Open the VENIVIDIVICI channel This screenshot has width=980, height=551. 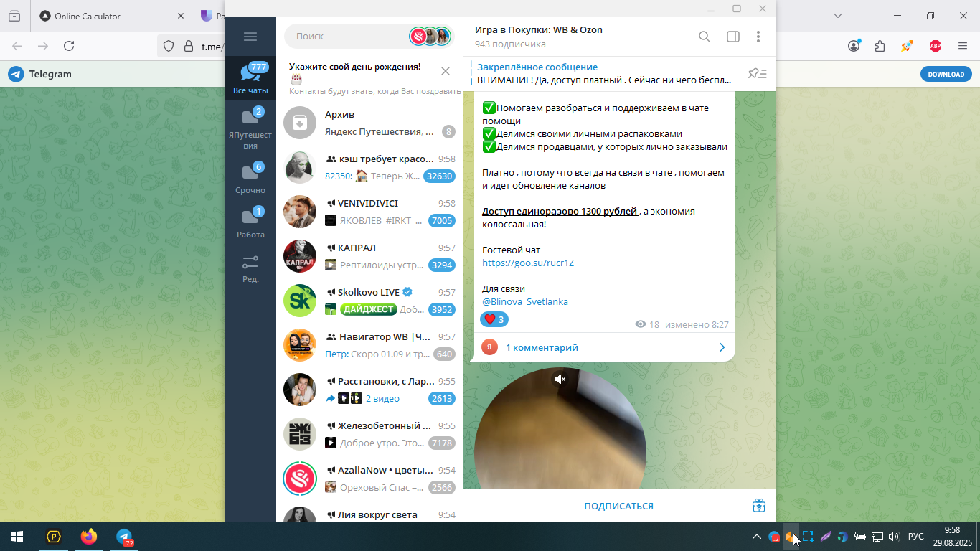369,212
